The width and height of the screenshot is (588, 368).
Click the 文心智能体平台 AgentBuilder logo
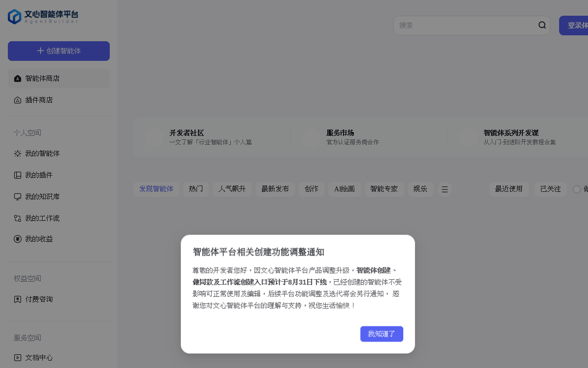coord(43,17)
